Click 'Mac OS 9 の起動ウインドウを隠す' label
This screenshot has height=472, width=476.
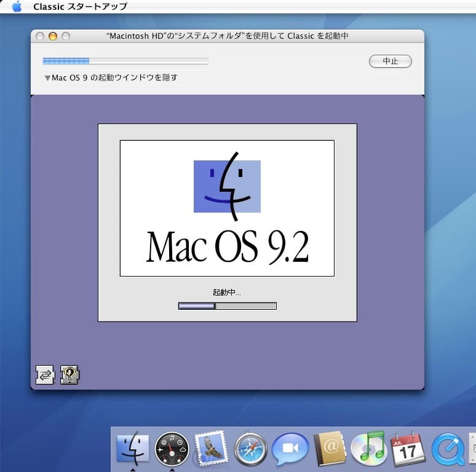114,77
